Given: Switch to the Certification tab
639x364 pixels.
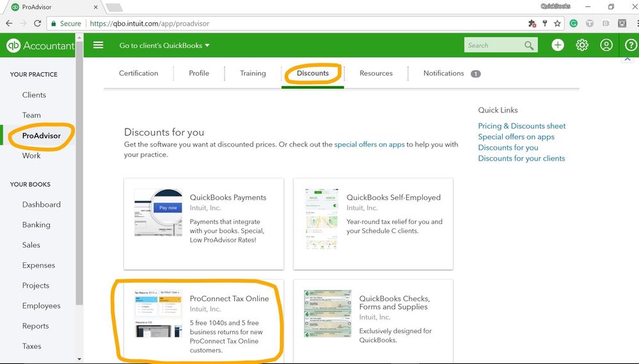Looking at the screenshot, I should pos(139,74).
